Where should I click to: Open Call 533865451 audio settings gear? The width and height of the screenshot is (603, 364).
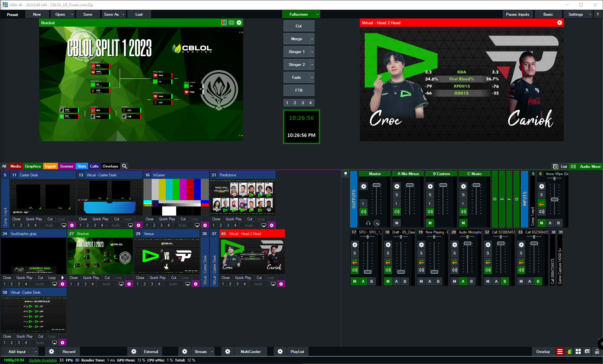click(x=488, y=245)
